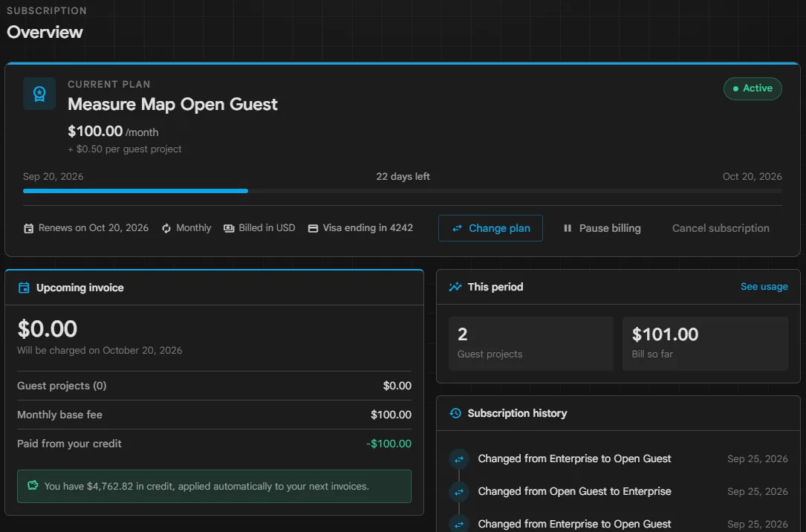Click the billing period progress bar
Viewport: 806px width, 532px height.
pos(403,191)
